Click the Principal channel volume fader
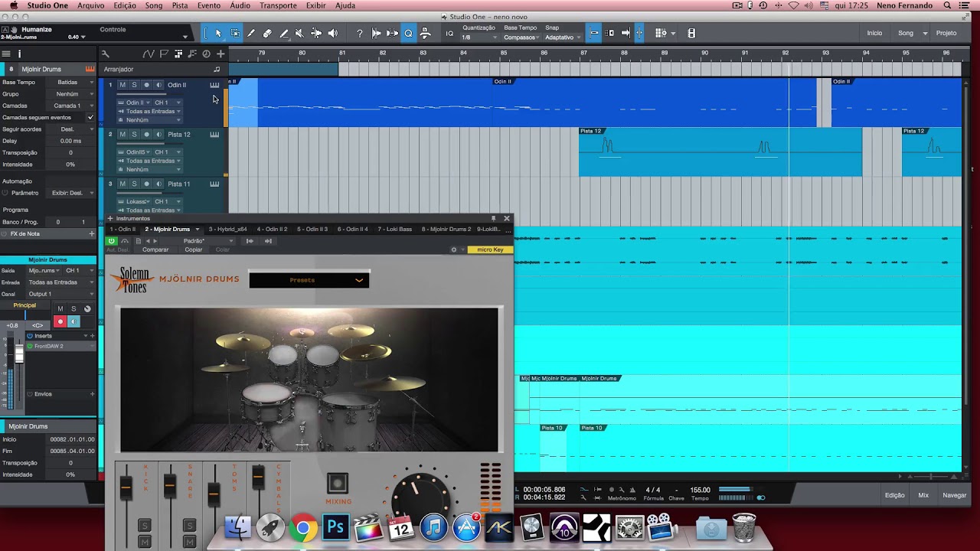980x551 pixels. (x=19, y=355)
